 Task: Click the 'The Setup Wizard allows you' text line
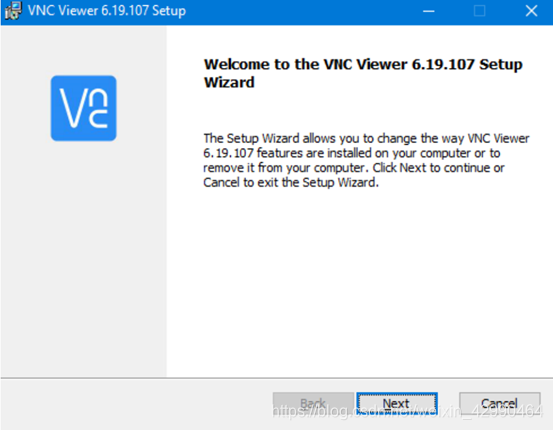366,138
